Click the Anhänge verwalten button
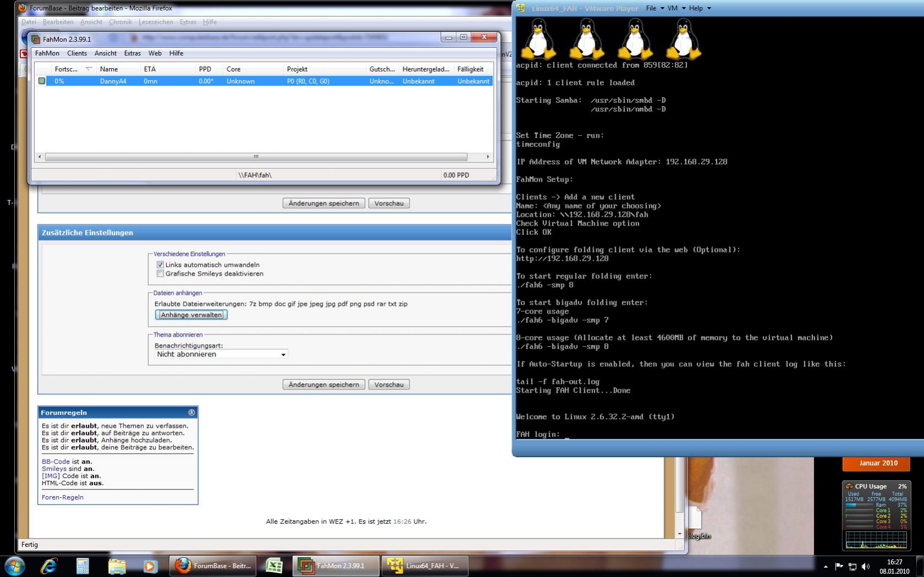Screen dimensions: 924x577 (x=192, y=315)
